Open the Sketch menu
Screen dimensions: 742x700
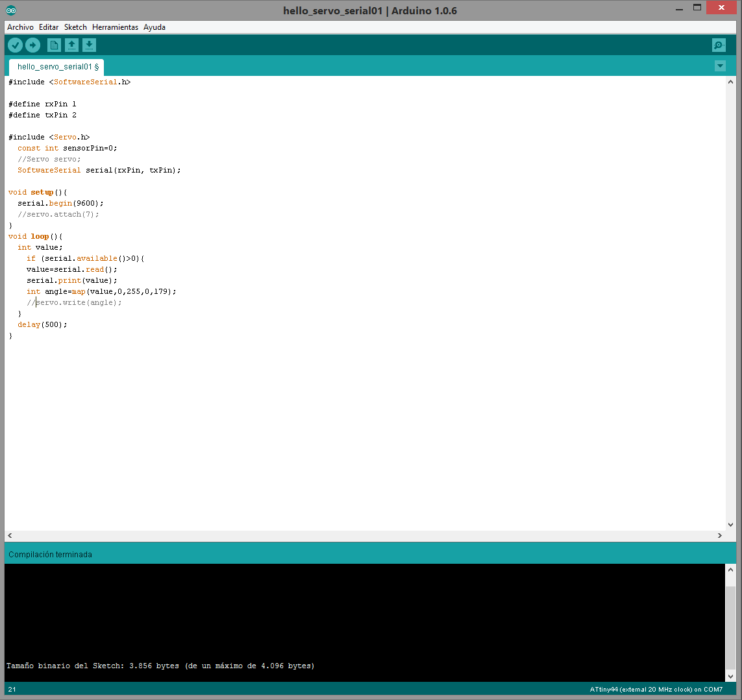tap(76, 27)
